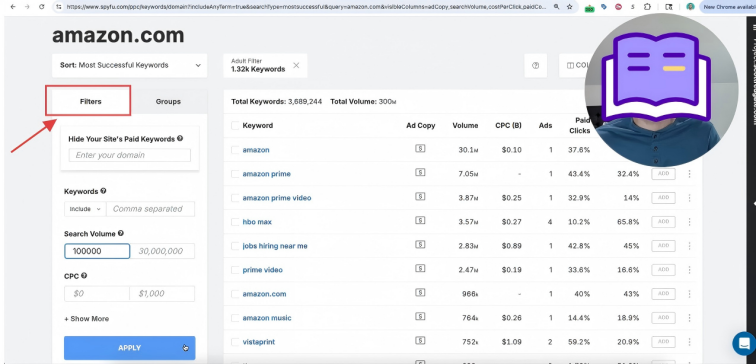View ad copy icon for vistaprint

coord(420,341)
